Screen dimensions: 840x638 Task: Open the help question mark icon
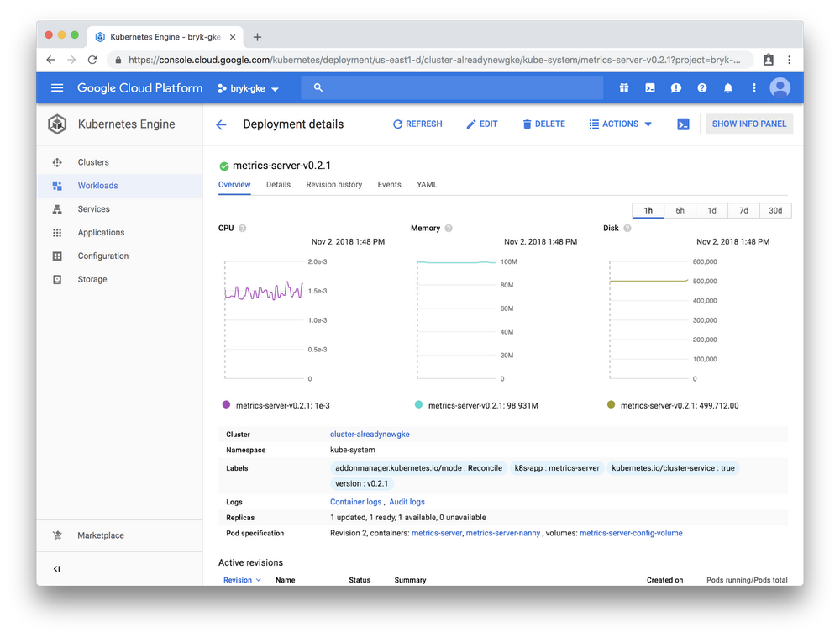[701, 88]
